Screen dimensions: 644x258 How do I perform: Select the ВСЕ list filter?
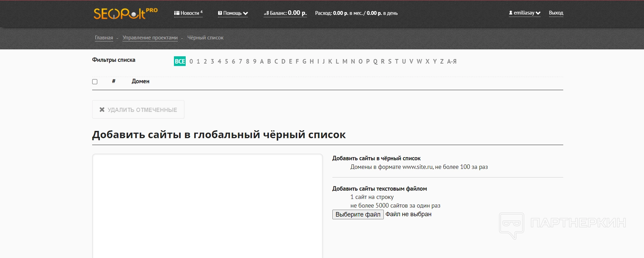pos(180,61)
